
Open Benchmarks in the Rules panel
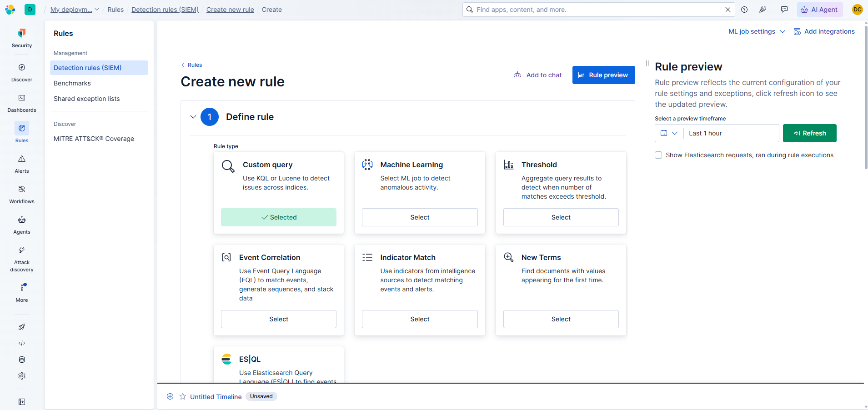[x=72, y=83]
